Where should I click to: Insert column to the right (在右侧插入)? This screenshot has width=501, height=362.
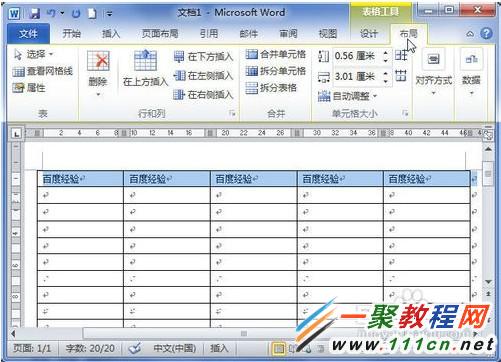pyautogui.click(x=203, y=95)
